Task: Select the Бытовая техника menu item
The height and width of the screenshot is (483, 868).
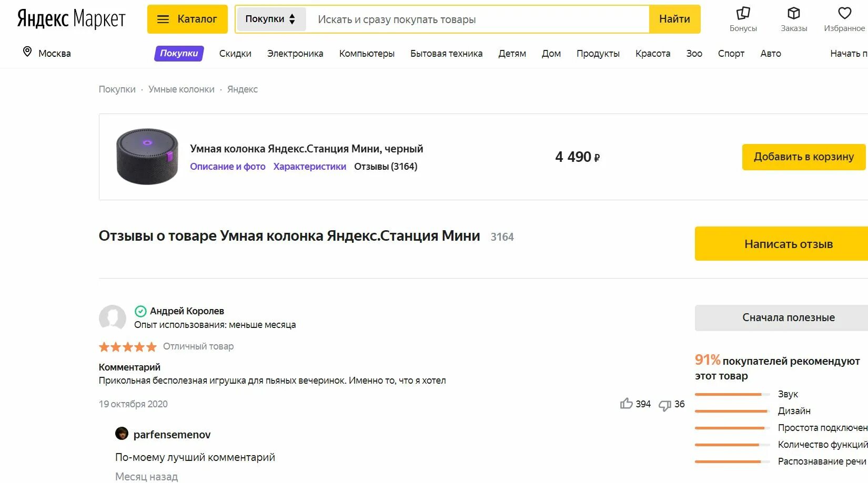Action: [446, 54]
